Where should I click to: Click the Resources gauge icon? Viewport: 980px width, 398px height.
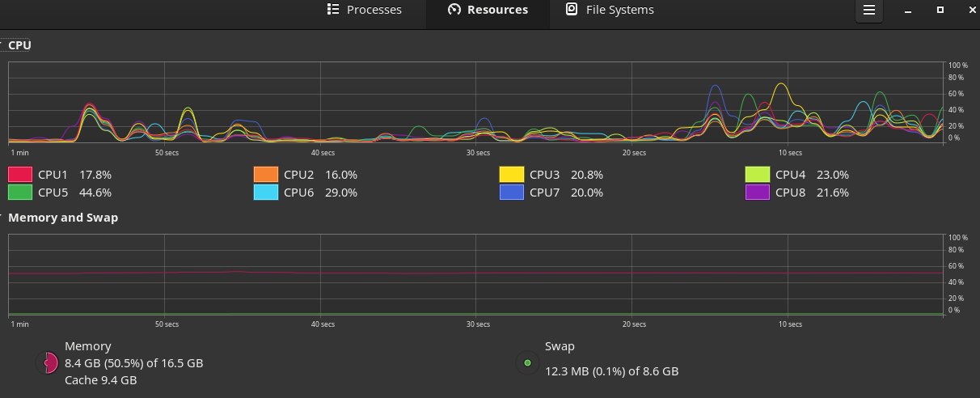pos(454,10)
